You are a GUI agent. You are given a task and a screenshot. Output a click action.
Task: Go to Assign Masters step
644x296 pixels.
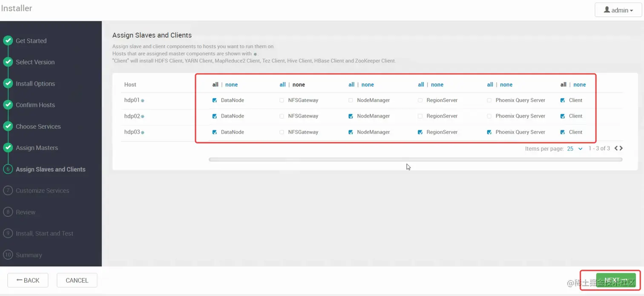[37, 148]
